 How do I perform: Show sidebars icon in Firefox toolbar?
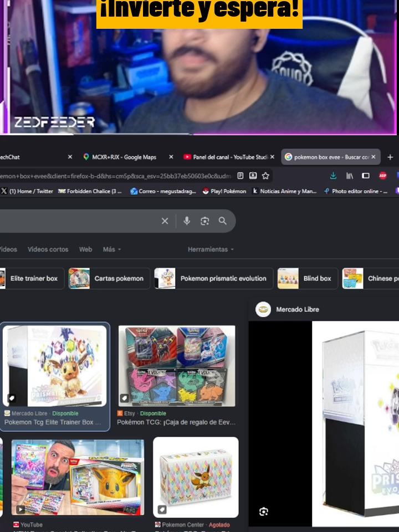click(365, 176)
